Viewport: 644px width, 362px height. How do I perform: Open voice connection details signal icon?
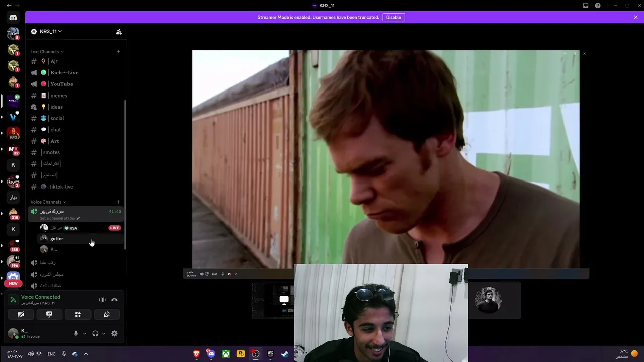coord(13,300)
